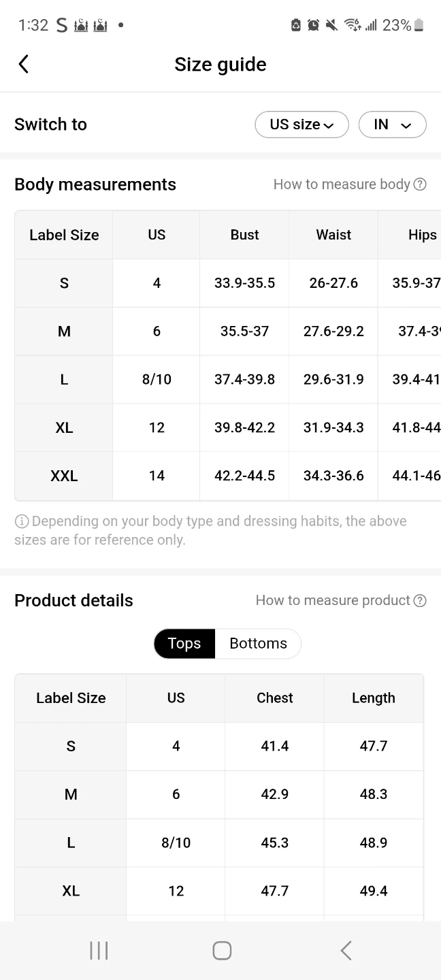441x980 pixels.
Task: Select the XXL row in body measurements
Action: click(64, 476)
